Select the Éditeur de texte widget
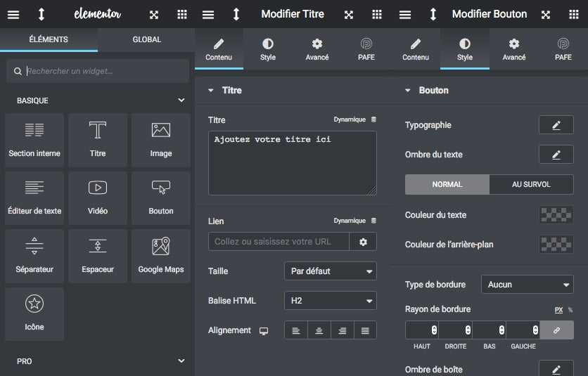Viewport: 588px width, 376px height. click(x=34, y=198)
